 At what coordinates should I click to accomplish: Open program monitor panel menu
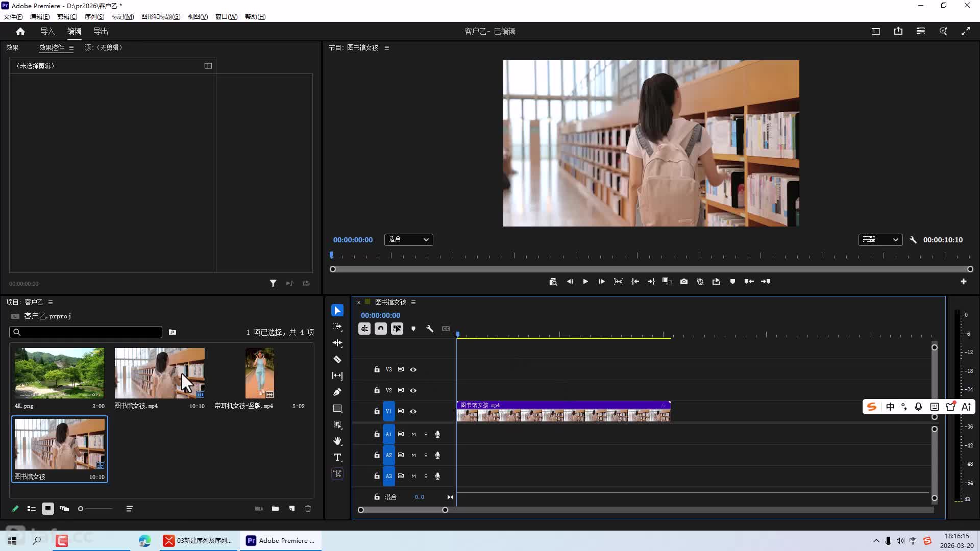tap(387, 47)
